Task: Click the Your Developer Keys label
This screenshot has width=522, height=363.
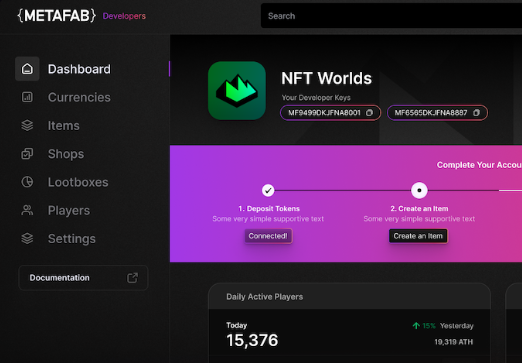Action: pyautogui.click(x=316, y=98)
